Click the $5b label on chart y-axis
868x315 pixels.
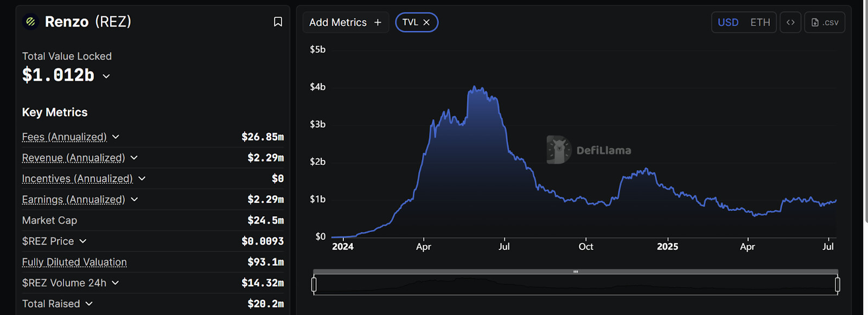318,49
